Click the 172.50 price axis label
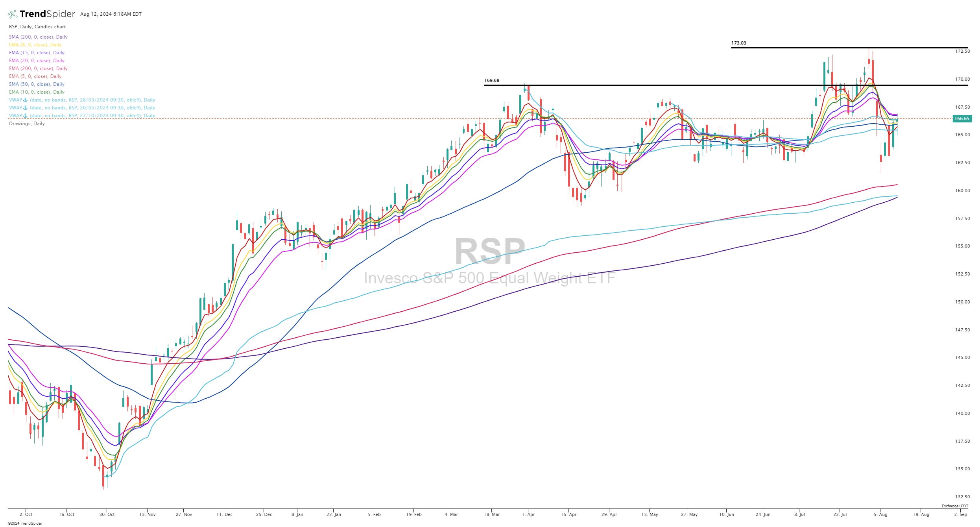The width and height of the screenshot is (980, 527). click(x=962, y=51)
